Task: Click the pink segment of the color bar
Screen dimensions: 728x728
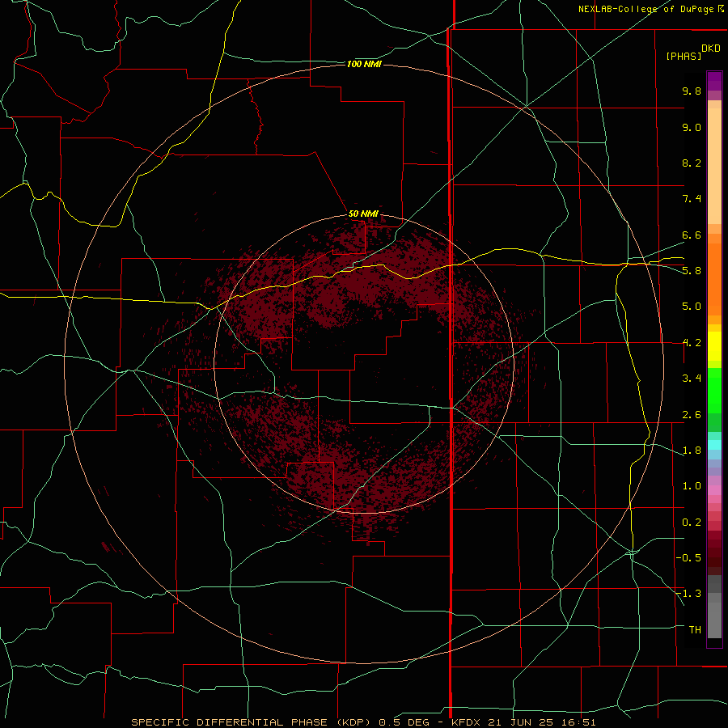Action: [714, 490]
